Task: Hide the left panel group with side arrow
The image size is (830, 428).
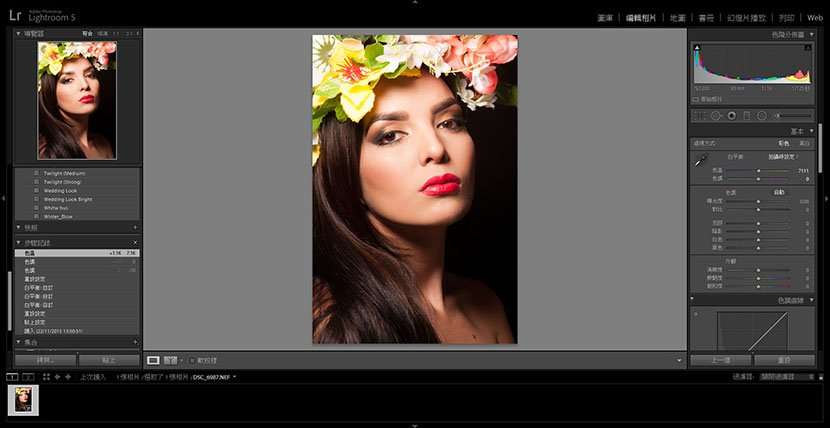Action: 3,198
